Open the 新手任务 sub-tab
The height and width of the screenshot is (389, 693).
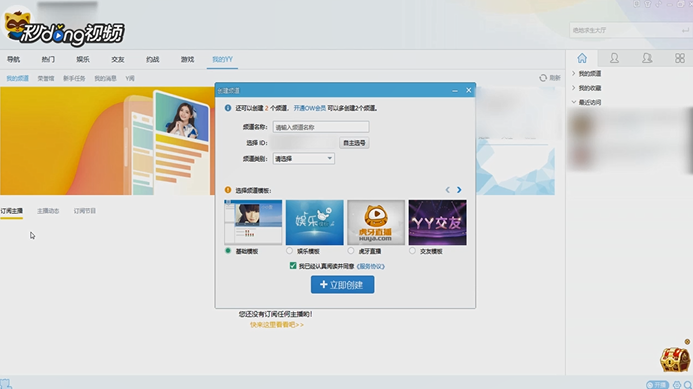tap(74, 78)
